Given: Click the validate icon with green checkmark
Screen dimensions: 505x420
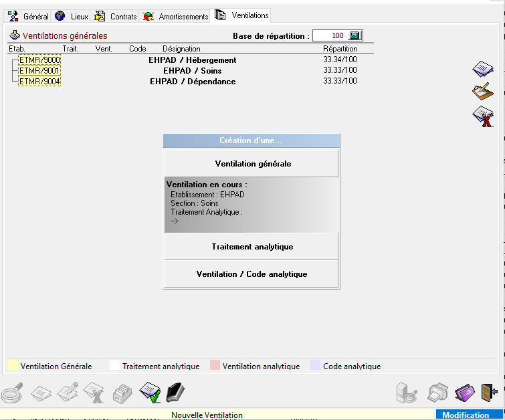Looking at the screenshot, I should click(x=150, y=392).
